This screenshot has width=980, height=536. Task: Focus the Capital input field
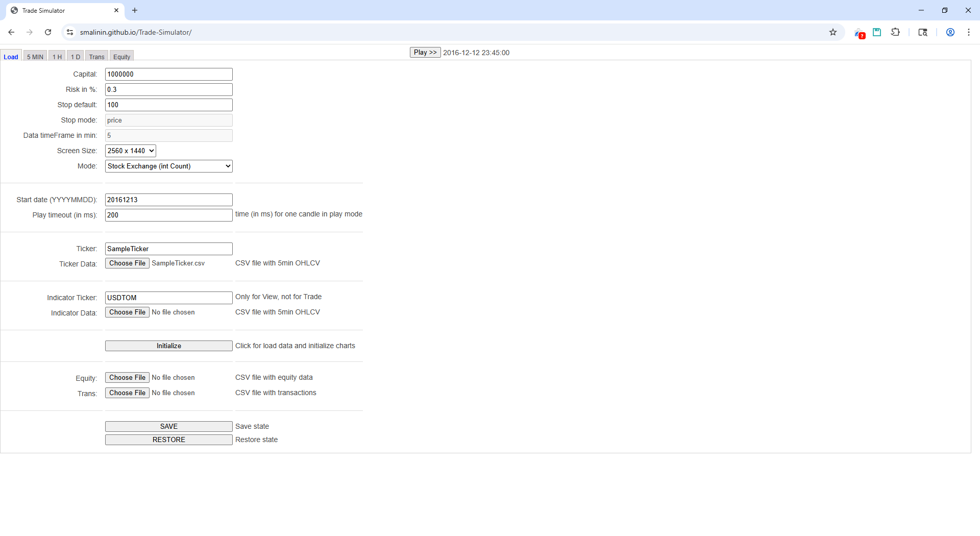click(169, 74)
